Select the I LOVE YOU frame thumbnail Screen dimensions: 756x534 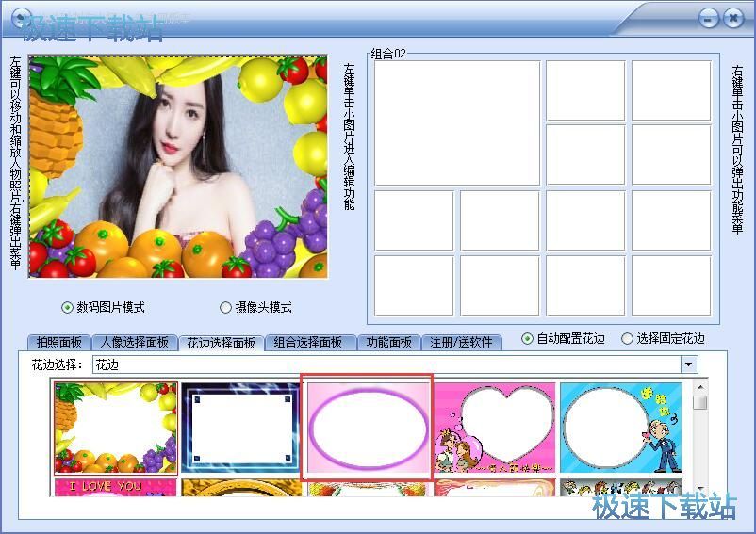[x=116, y=487]
